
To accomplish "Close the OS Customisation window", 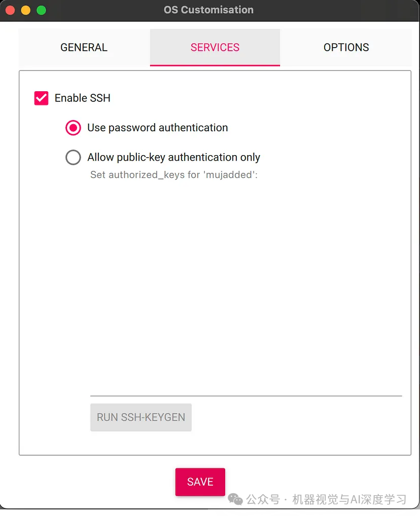I will pyautogui.click(x=9, y=10).
